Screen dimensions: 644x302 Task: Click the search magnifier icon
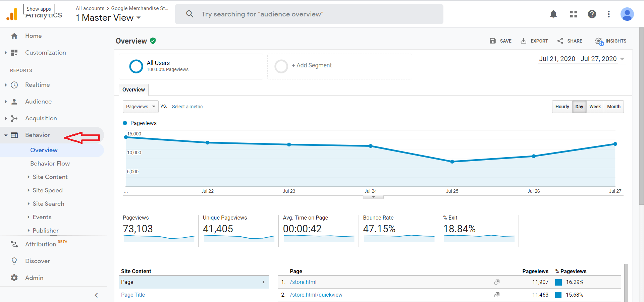tap(190, 14)
